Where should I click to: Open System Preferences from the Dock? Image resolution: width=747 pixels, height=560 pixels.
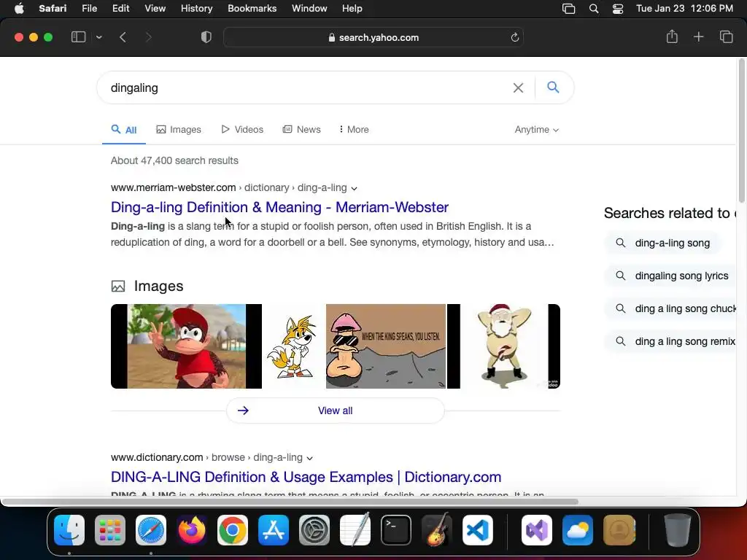[x=314, y=529]
